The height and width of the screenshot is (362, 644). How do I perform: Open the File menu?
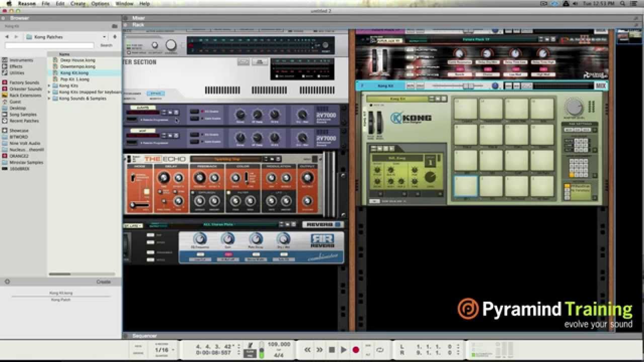[46, 4]
